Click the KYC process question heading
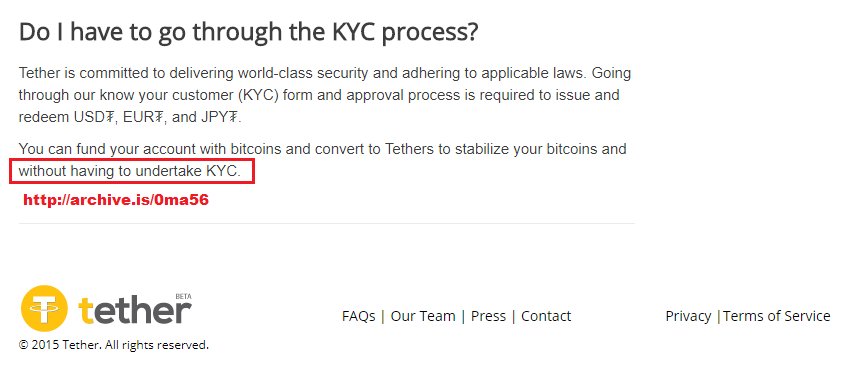This screenshot has height=385, width=857. pyautogui.click(x=248, y=33)
